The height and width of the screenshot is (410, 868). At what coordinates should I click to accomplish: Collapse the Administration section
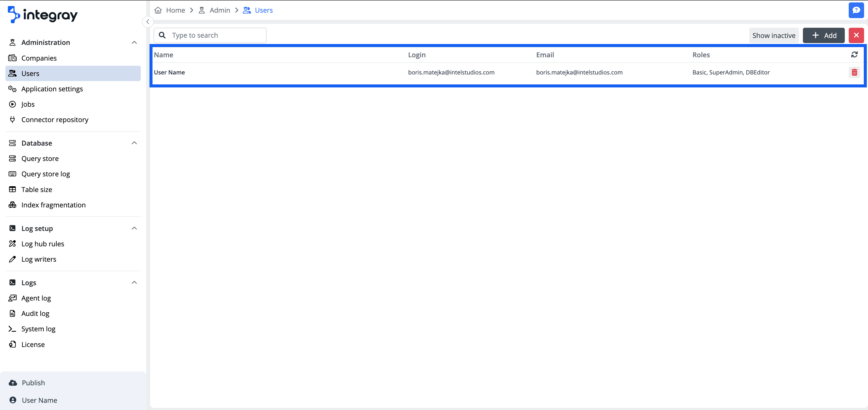coord(134,43)
